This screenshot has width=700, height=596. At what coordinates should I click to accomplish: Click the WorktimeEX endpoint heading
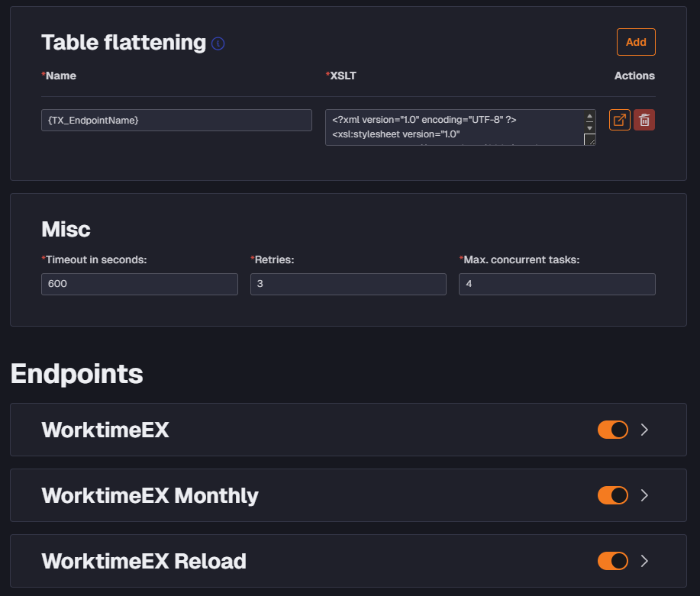[105, 430]
